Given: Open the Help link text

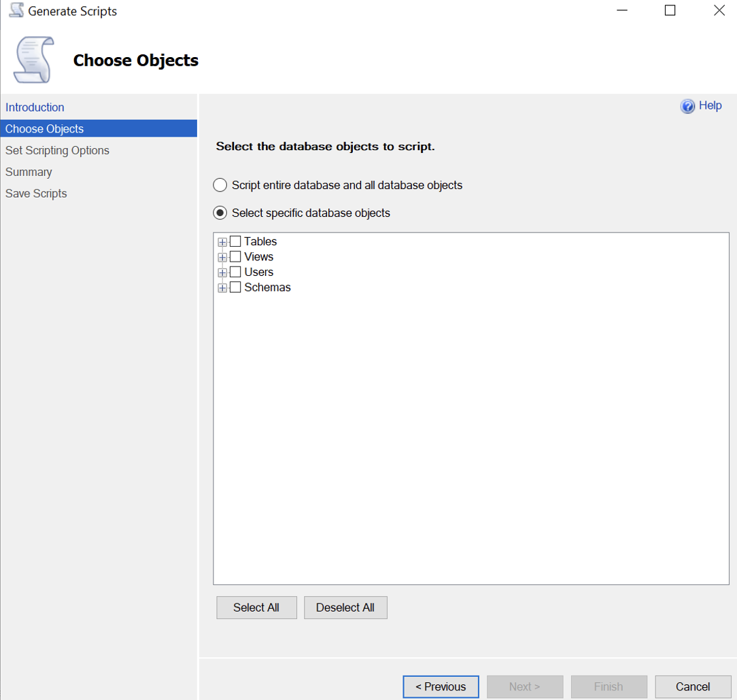Looking at the screenshot, I should [x=710, y=105].
